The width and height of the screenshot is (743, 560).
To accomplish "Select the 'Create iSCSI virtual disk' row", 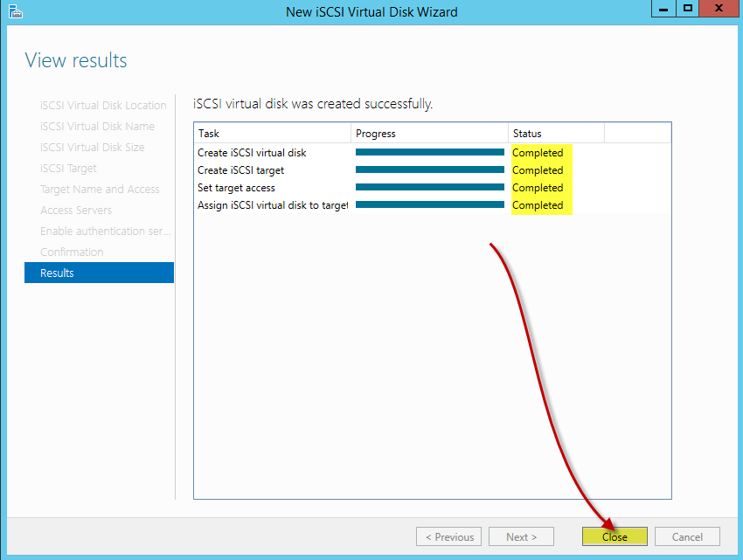I will pos(432,153).
